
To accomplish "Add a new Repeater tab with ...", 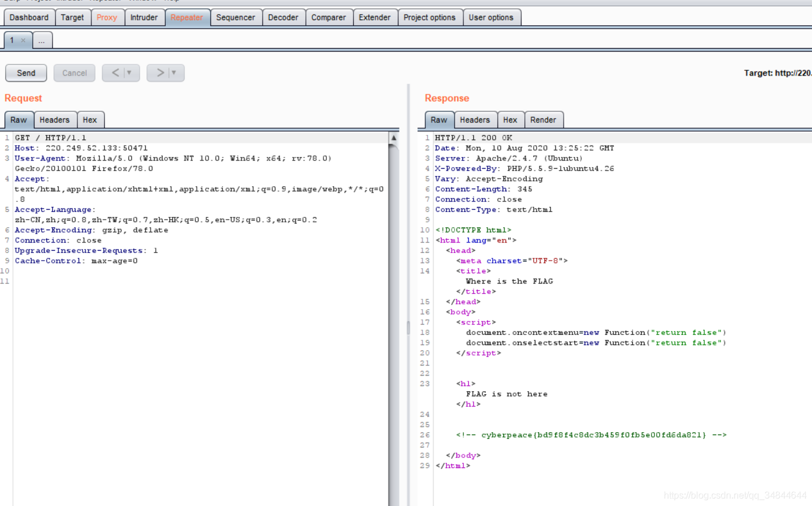I will 42,40.
